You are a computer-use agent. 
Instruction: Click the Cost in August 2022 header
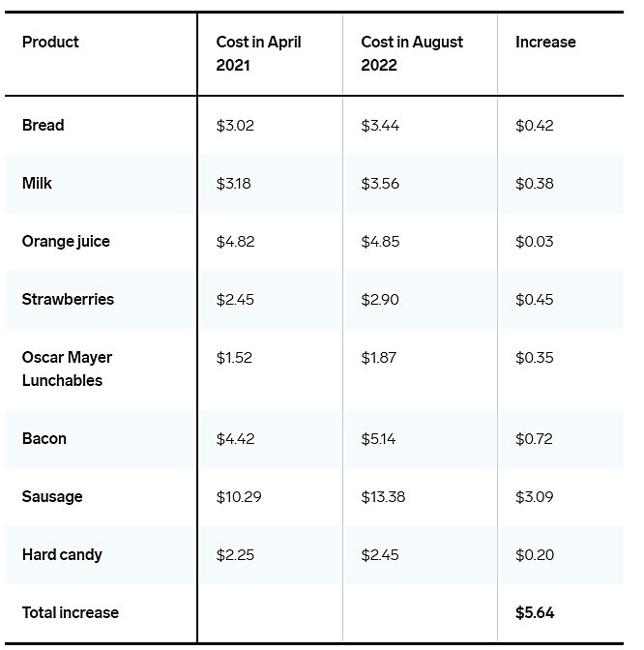point(411,53)
